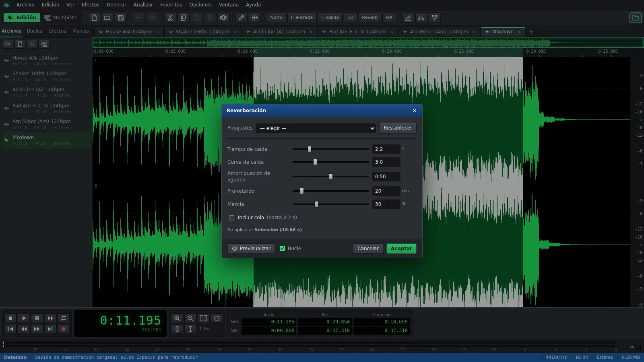Click the Restablecer button
644x362 pixels.
398,128
